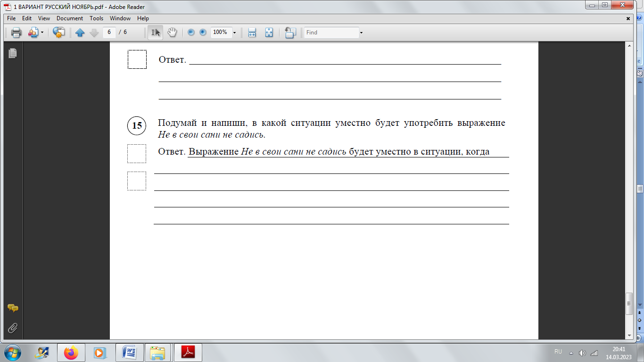Go to previous page with blue up arrow
This screenshot has width=644, height=362.
(x=80, y=33)
